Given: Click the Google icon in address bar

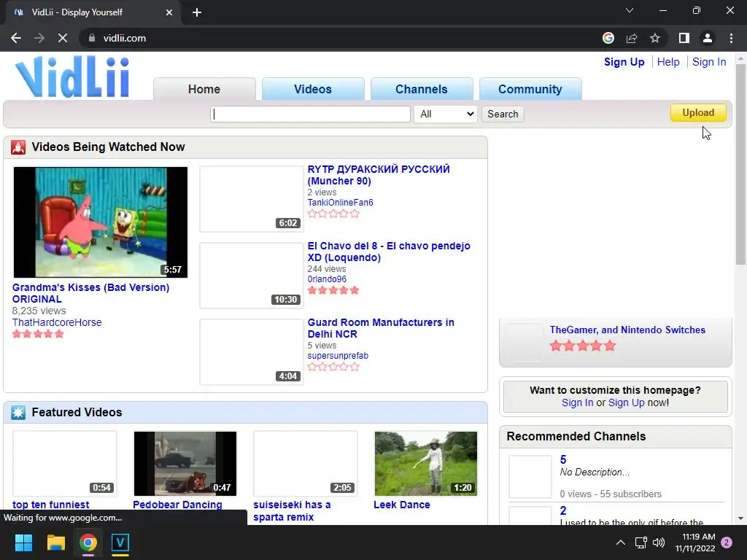Looking at the screenshot, I should [x=608, y=38].
